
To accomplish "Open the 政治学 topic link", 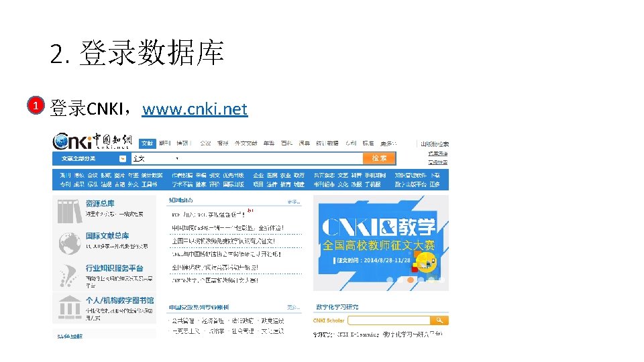I will point(216,331).
